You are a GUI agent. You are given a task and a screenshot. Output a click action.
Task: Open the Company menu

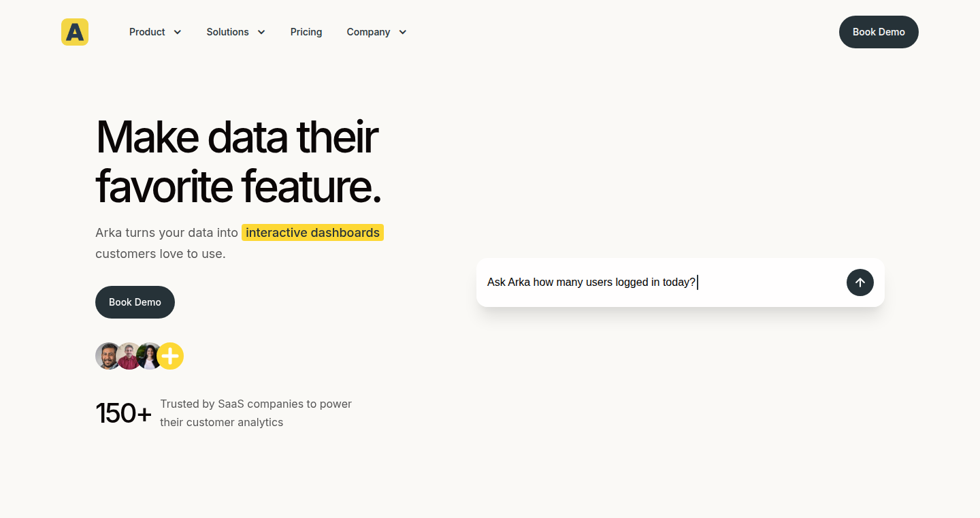tap(376, 32)
